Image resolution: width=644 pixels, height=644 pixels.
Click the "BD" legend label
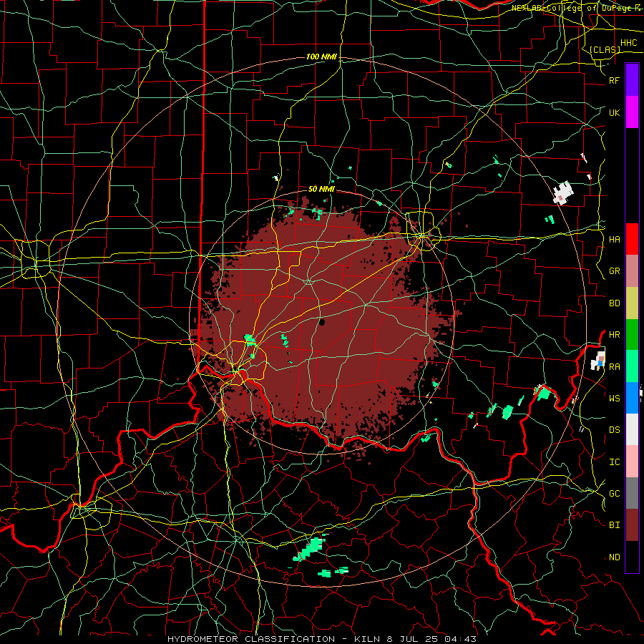pos(614,303)
